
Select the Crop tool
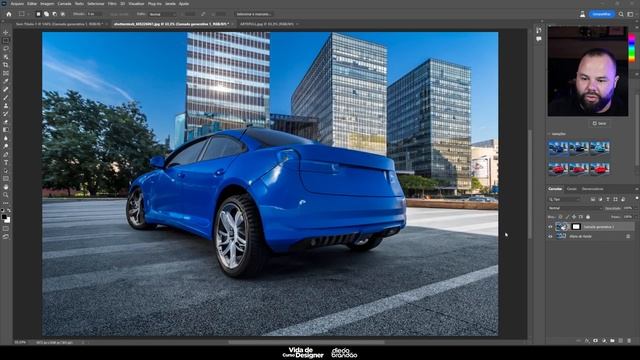pyautogui.click(x=6, y=65)
